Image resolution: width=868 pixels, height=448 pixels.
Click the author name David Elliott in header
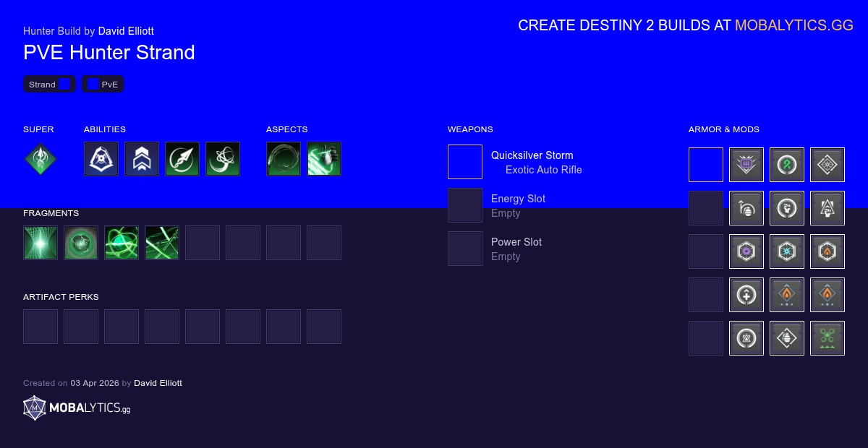pyautogui.click(x=126, y=31)
